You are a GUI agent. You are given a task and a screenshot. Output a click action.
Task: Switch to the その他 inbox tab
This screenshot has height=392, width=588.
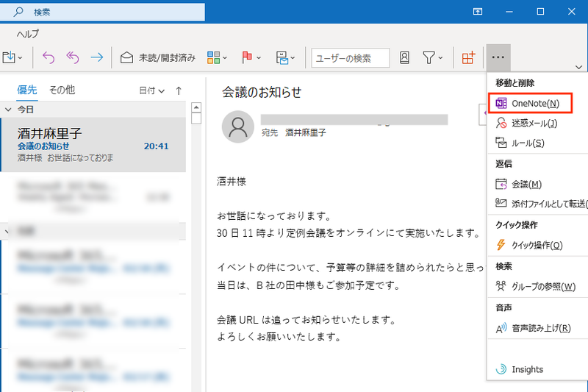coord(62,90)
